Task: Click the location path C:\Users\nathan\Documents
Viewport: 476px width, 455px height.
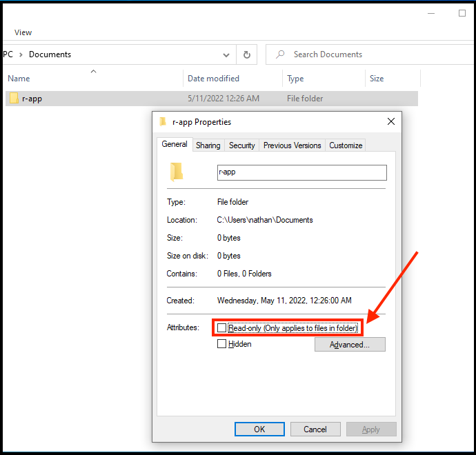Action: pos(265,220)
